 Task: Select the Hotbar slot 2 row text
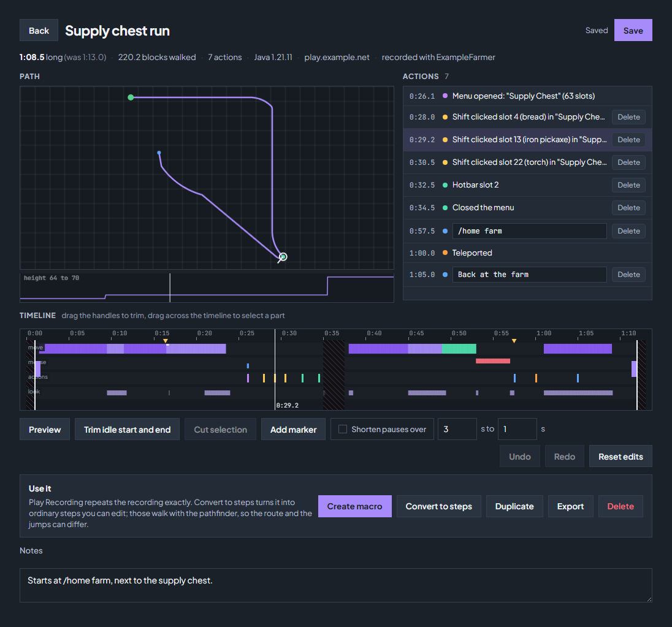click(475, 185)
